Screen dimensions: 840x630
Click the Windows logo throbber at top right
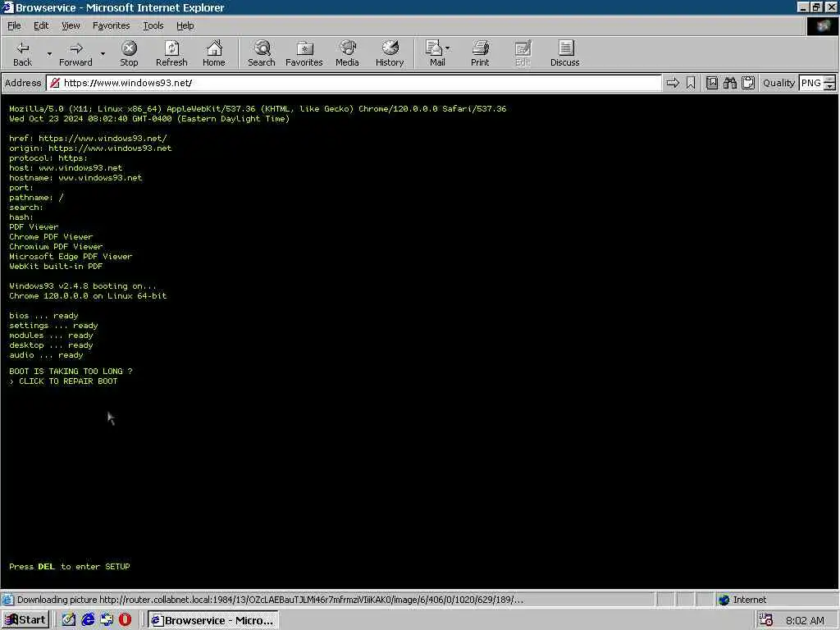(x=822, y=25)
